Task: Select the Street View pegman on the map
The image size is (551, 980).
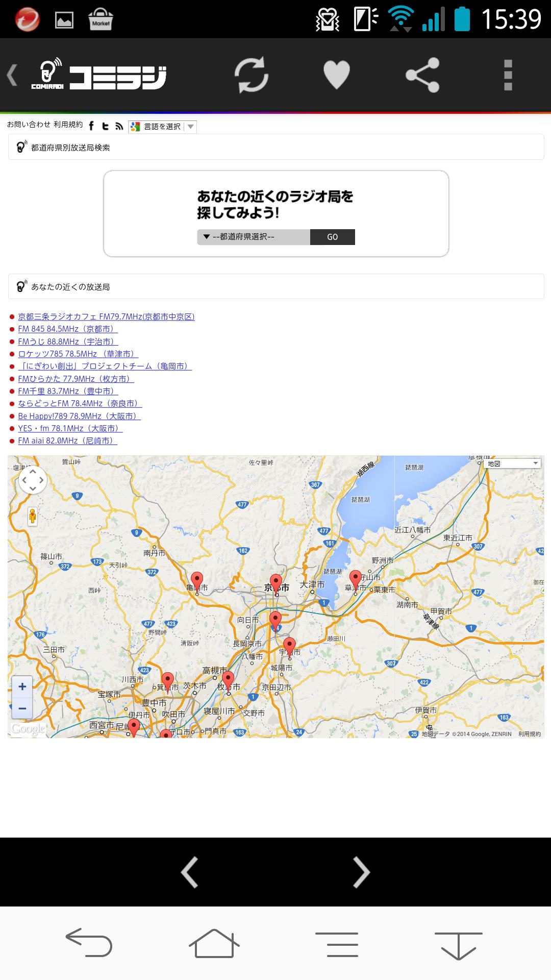Action: tap(33, 517)
